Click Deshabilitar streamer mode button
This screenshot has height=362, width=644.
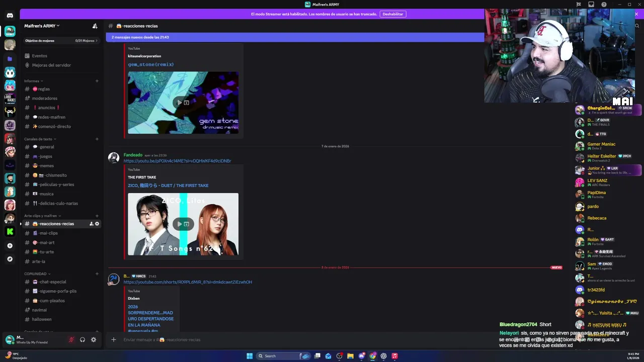pos(393,14)
